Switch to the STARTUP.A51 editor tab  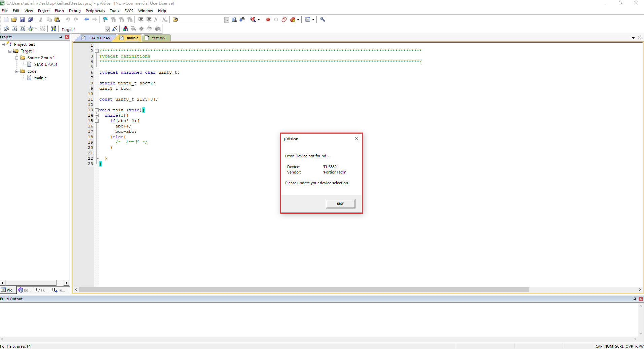point(100,38)
